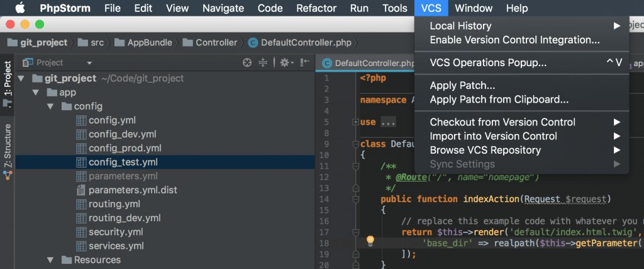Open the Help menu
The image size is (644, 269).
(x=517, y=8)
